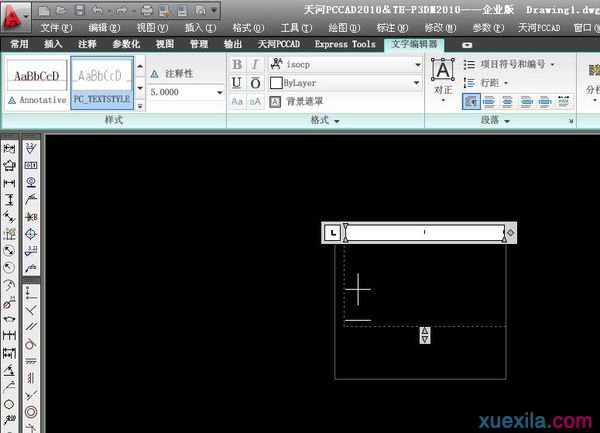Image resolution: width=600 pixels, height=433 pixels.
Task: Click the text box height adjust arrows
Action: click(x=425, y=335)
